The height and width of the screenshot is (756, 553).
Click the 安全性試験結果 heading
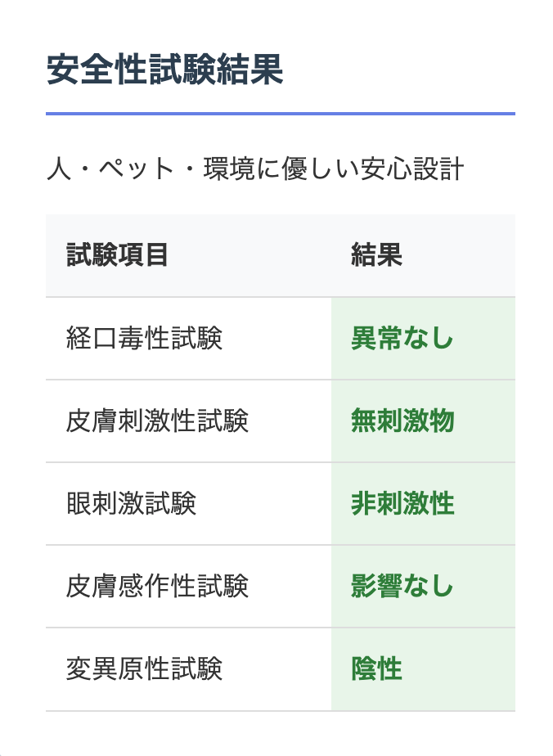tap(164, 71)
